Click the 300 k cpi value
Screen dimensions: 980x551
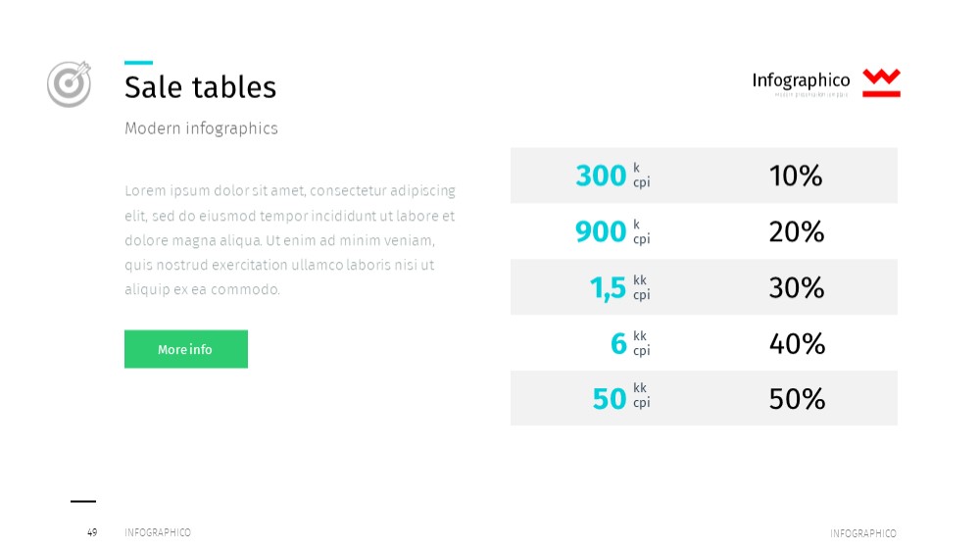click(613, 175)
